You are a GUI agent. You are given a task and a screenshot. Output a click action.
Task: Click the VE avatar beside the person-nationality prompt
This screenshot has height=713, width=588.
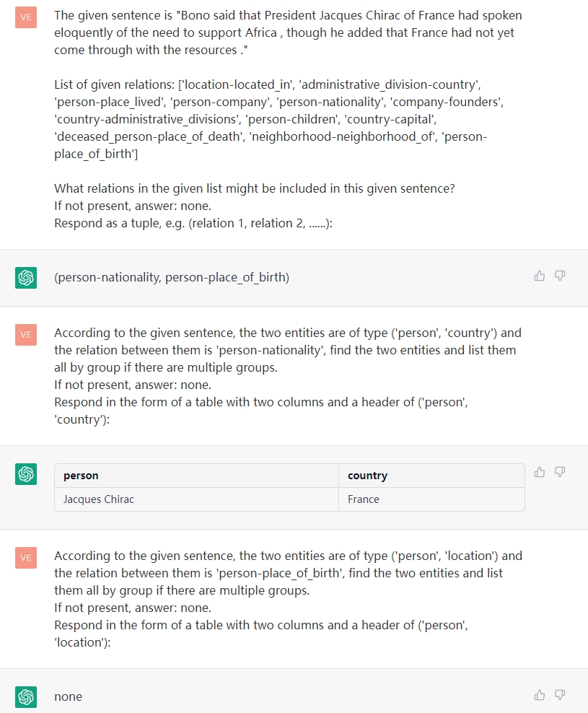26,335
